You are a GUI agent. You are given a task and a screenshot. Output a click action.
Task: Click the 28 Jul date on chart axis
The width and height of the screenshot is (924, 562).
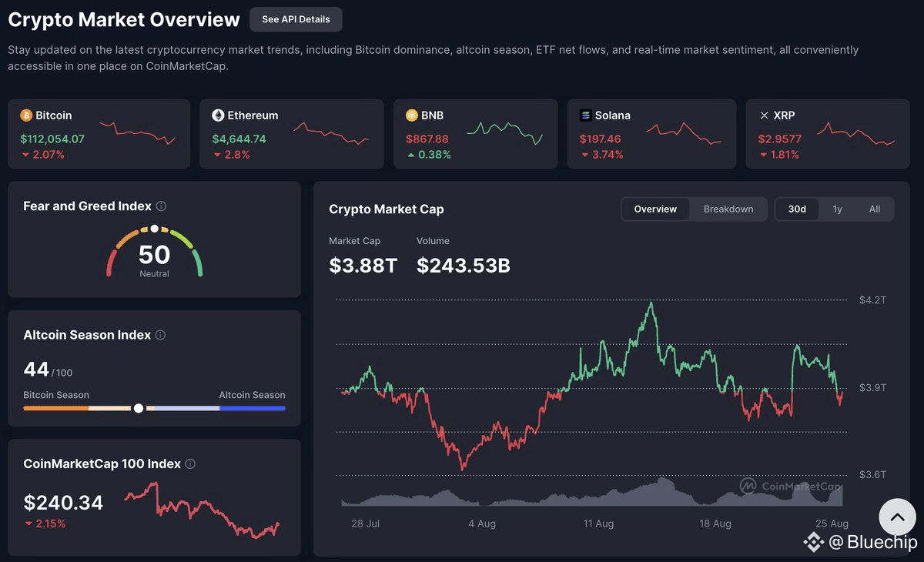(x=366, y=524)
